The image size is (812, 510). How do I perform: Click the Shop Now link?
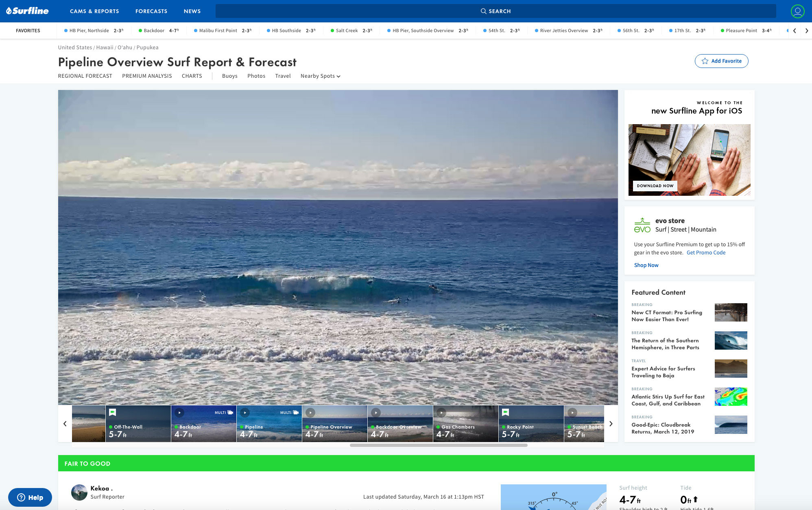(646, 265)
